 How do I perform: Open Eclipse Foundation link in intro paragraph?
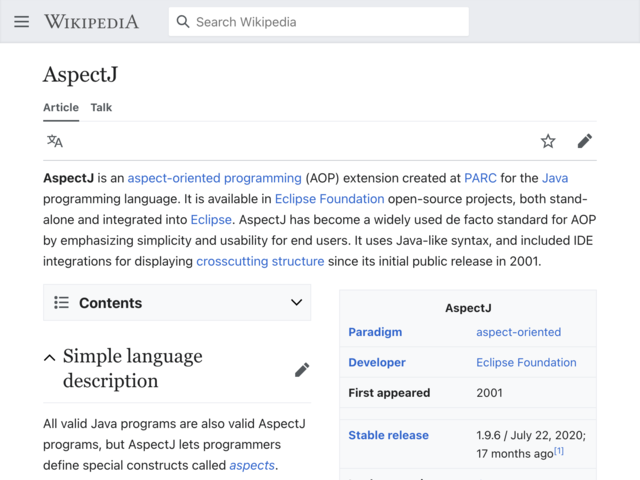[x=330, y=199]
